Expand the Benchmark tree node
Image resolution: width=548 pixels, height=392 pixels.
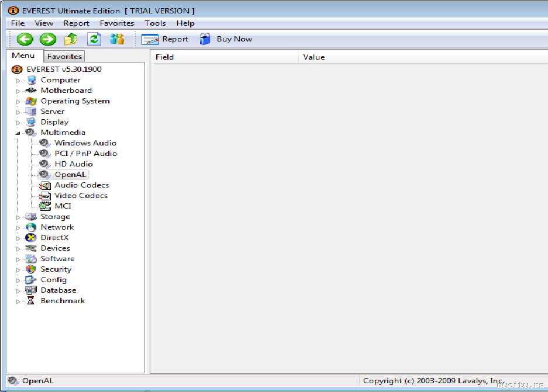18,301
